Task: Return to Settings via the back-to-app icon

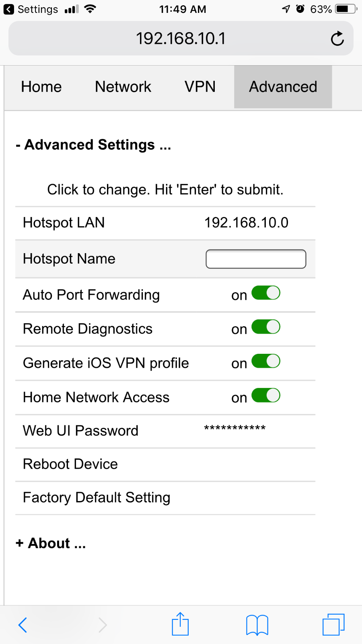Action: click(9, 9)
